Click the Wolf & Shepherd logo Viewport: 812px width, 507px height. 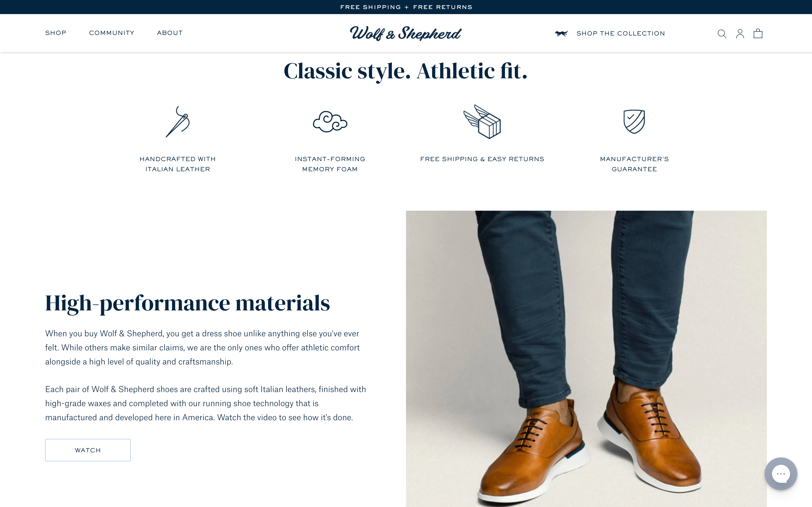click(x=406, y=33)
